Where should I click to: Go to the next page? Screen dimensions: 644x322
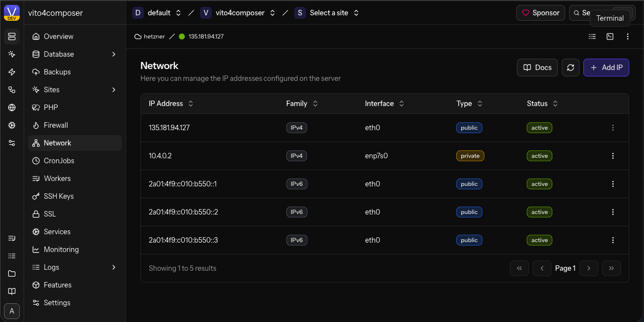(x=589, y=268)
